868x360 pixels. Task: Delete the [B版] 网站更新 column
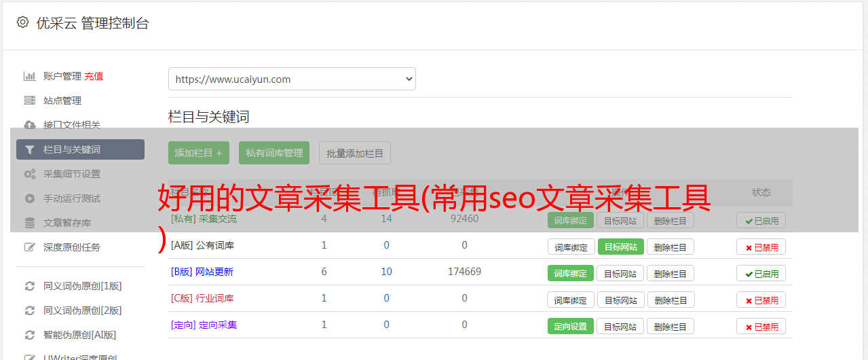coord(671,273)
